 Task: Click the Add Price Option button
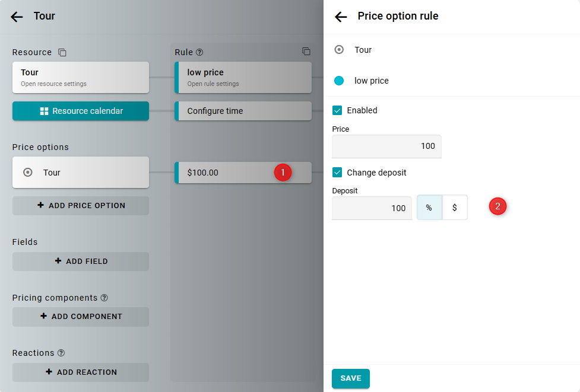(x=81, y=206)
